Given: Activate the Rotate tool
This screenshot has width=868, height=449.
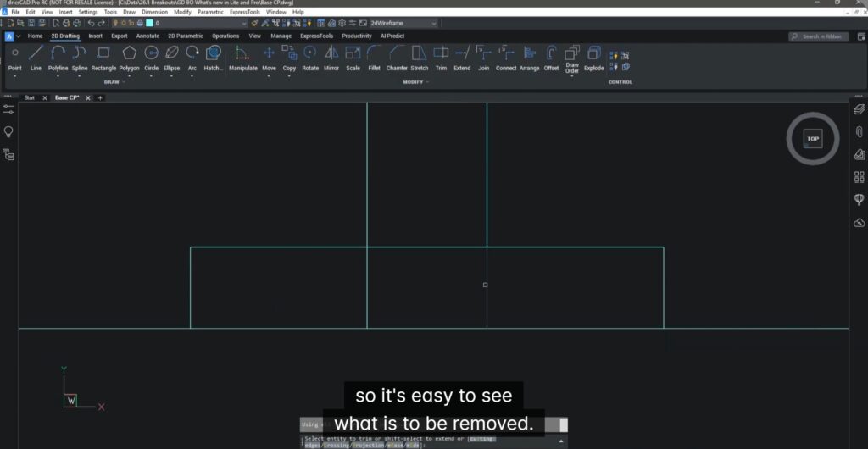Looking at the screenshot, I should [x=310, y=58].
